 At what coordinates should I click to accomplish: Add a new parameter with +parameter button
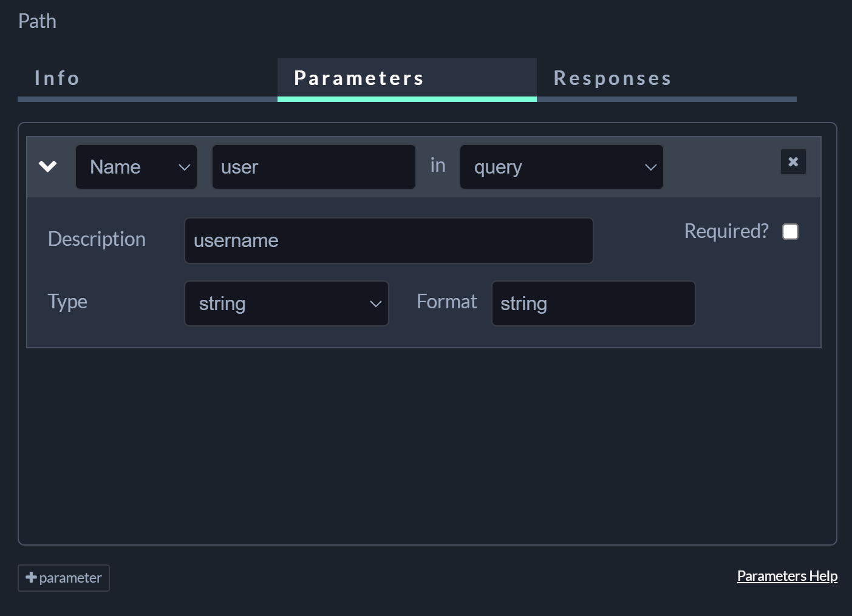pyautogui.click(x=64, y=578)
